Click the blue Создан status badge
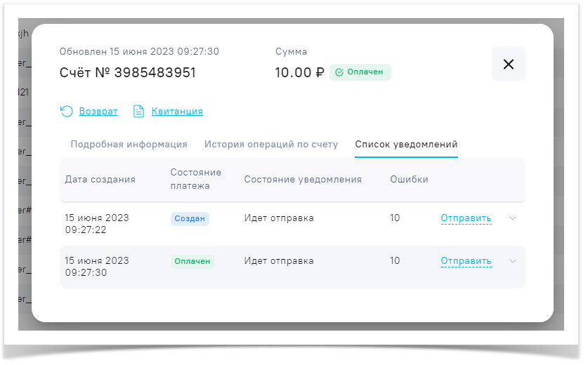The height and width of the screenshot is (365, 588). pos(190,218)
